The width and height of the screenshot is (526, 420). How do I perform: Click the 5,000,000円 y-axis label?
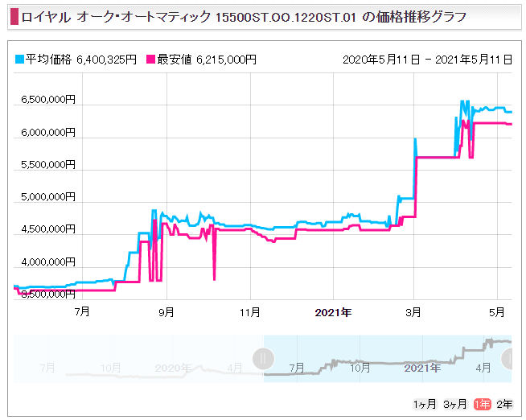tap(48, 197)
